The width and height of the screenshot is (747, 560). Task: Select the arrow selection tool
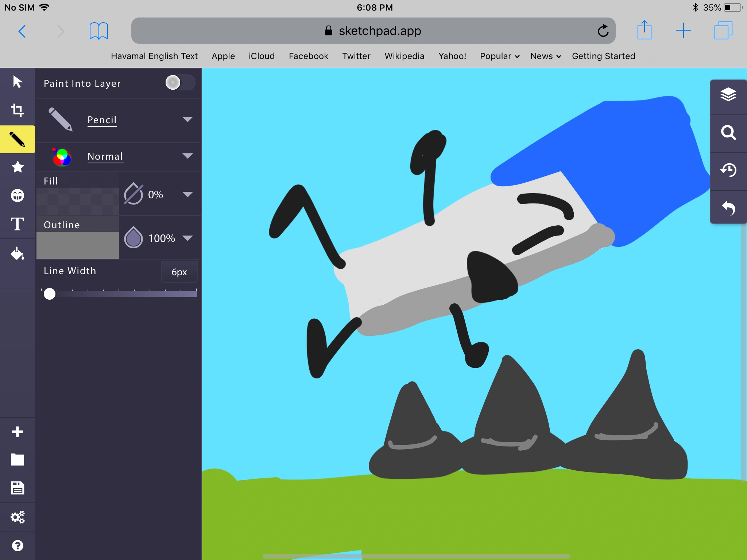[x=17, y=82]
